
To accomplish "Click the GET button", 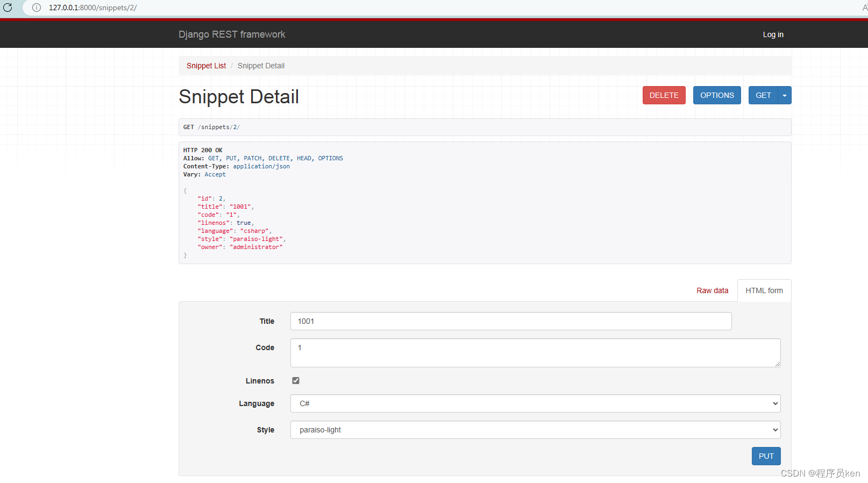I will pos(763,95).
